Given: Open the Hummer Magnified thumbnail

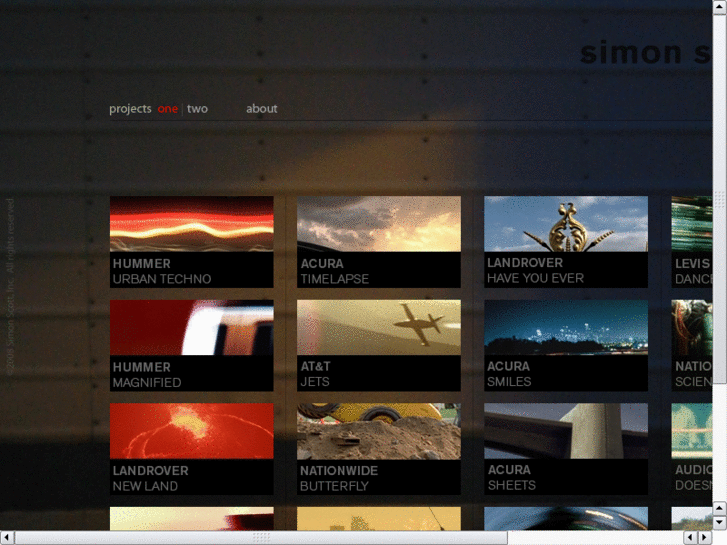Looking at the screenshot, I should (x=191, y=327).
